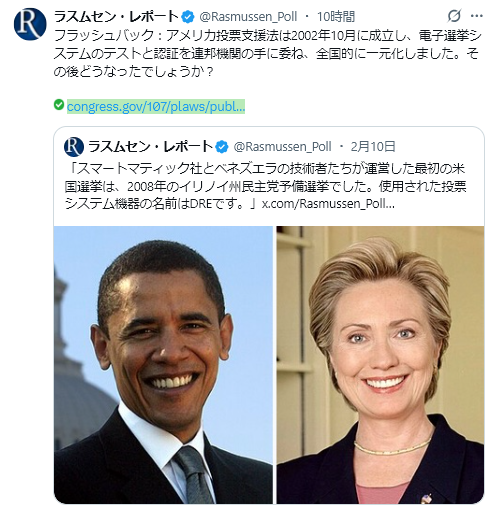This screenshot has height=511, width=495.
Task: Click the 10時間 timestamp
Action: coord(336,17)
